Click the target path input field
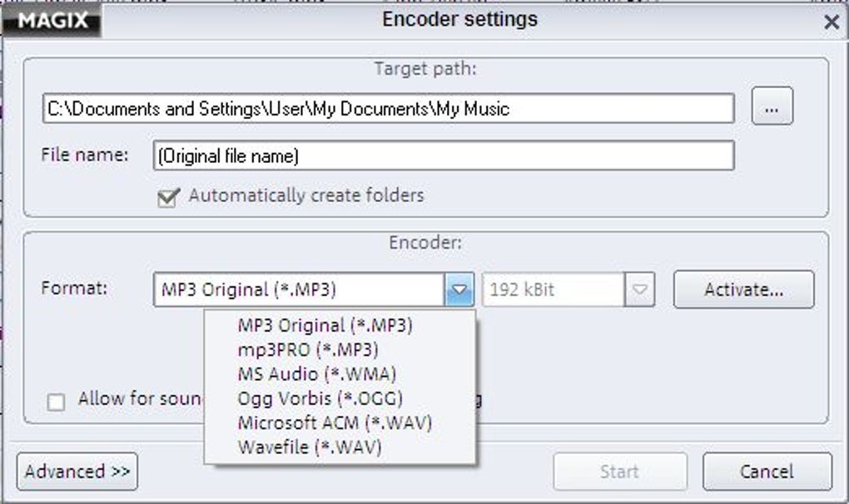 (x=387, y=107)
